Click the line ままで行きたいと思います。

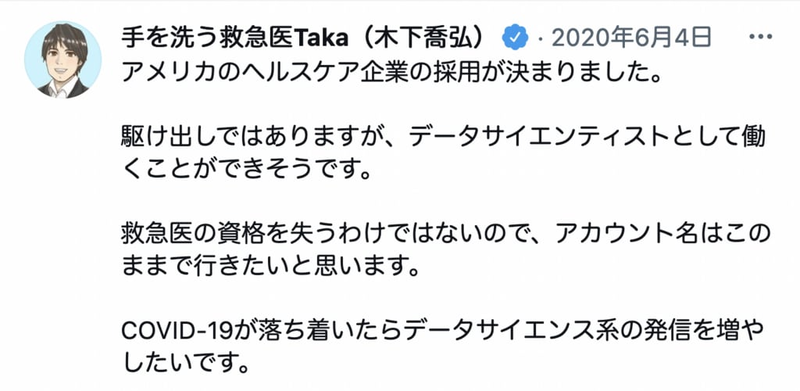(269, 266)
